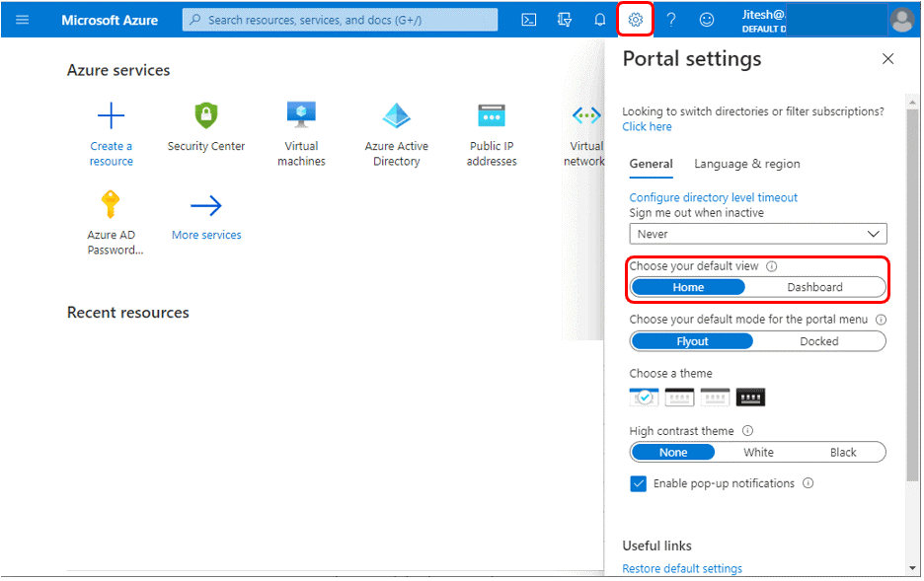Open the Help question mark icon

[671, 20]
